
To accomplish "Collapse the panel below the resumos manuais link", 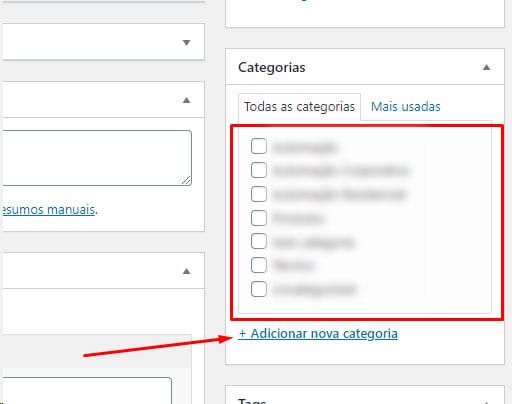I will coord(187,271).
